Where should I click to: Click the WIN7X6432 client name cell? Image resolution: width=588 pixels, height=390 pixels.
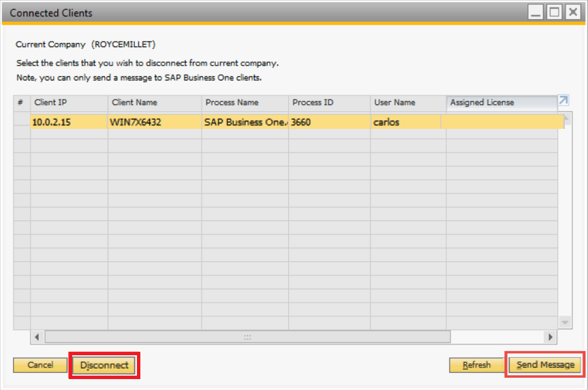coord(155,123)
